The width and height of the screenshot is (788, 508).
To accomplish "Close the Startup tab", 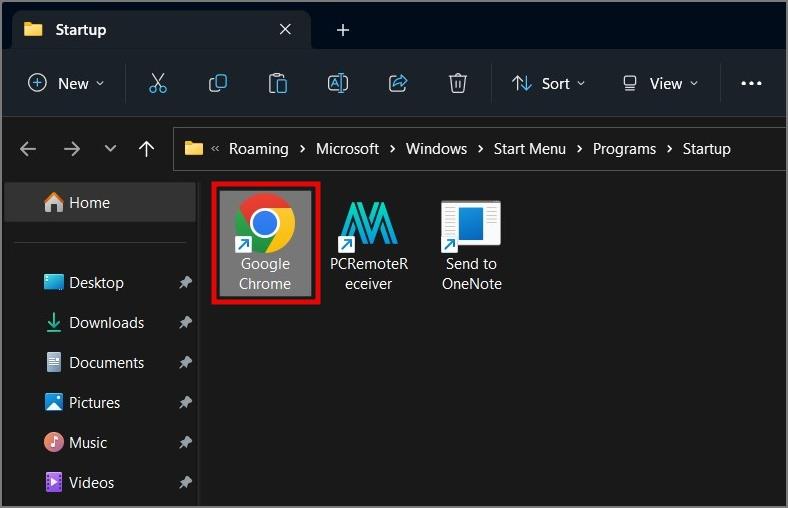I will tap(285, 30).
